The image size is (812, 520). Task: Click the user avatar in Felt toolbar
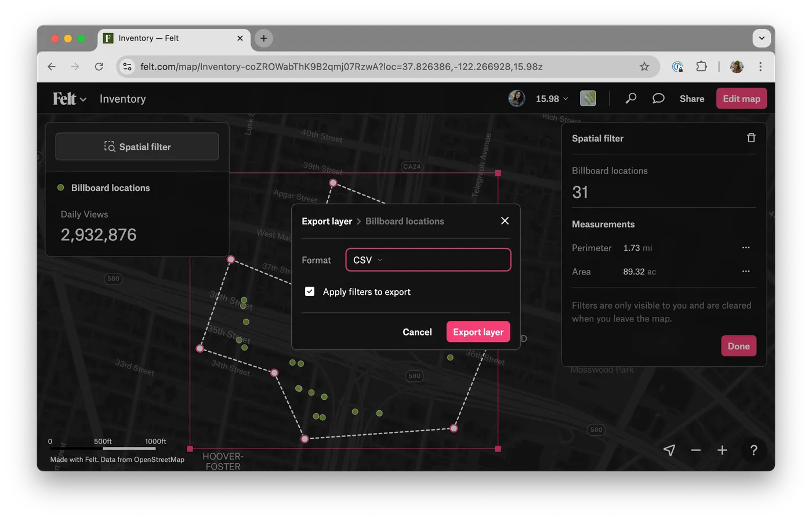click(x=517, y=99)
